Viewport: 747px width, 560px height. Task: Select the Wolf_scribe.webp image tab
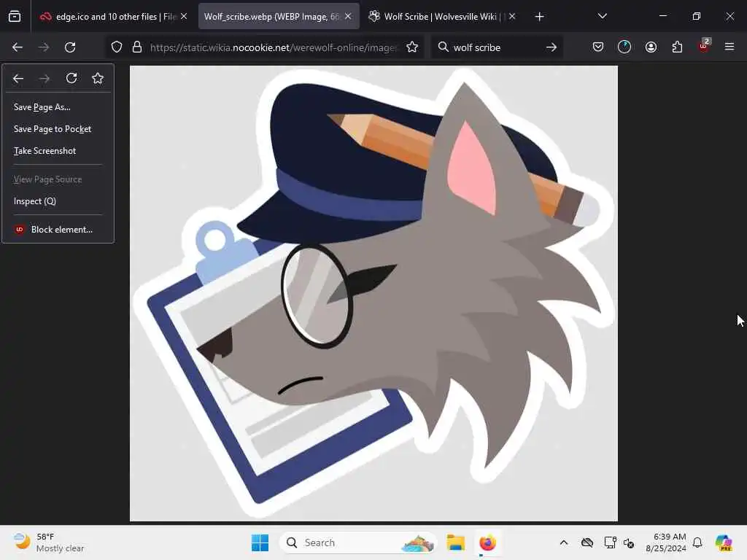(278, 17)
